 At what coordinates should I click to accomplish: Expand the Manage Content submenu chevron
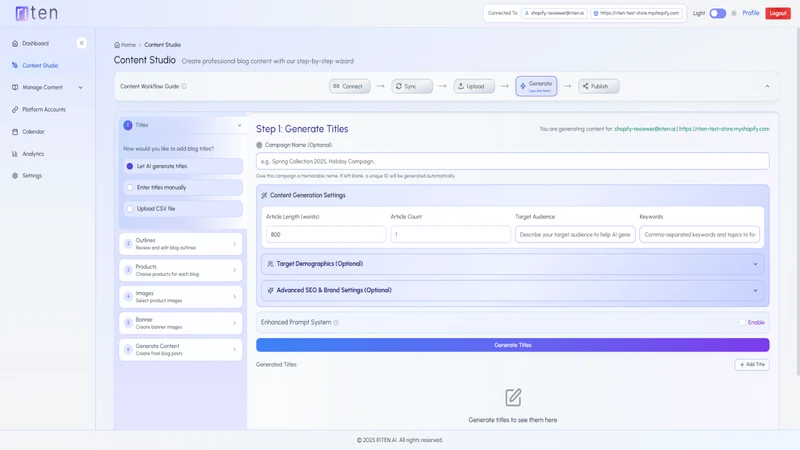(x=80, y=87)
